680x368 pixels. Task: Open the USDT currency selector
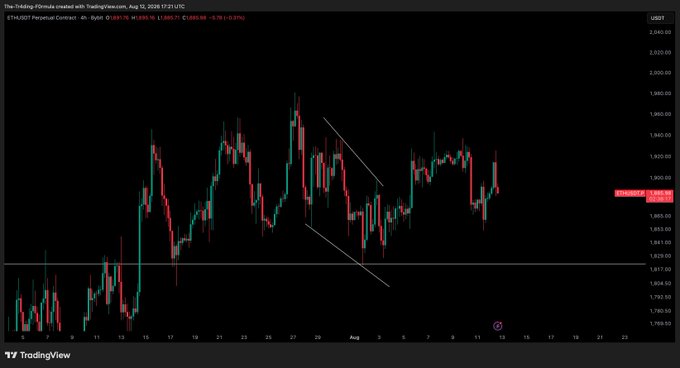click(659, 18)
